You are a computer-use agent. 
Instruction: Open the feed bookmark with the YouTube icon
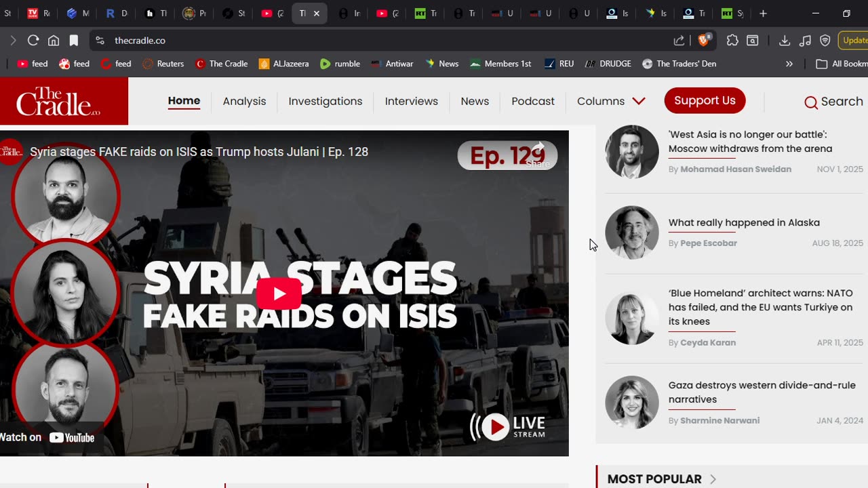(x=33, y=64)
